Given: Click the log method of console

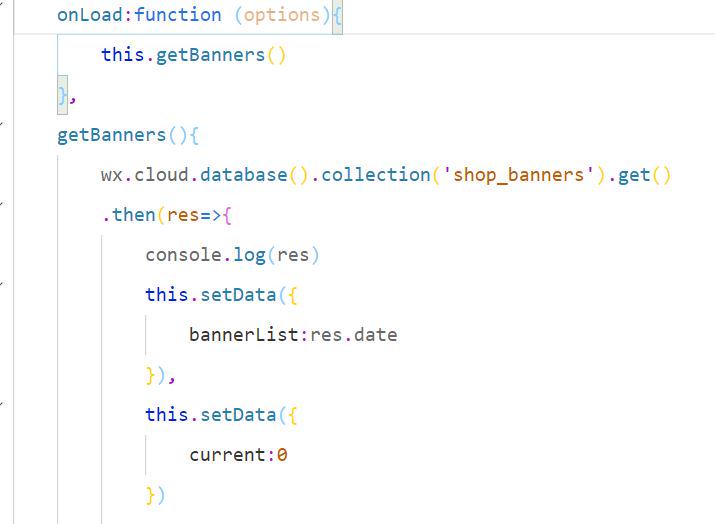Looking at the screenshot, I should 249,255.
